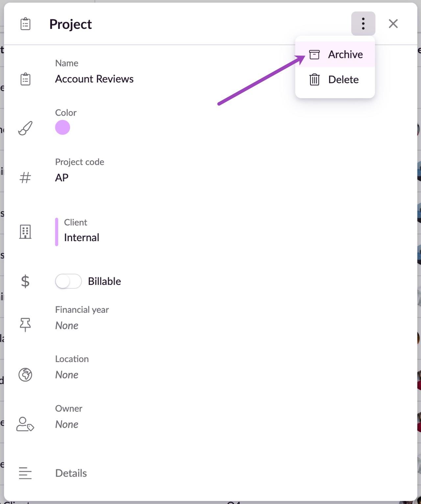Open the Owner None selector
This screenshot has height=504, width=421.
pos(67,424)
